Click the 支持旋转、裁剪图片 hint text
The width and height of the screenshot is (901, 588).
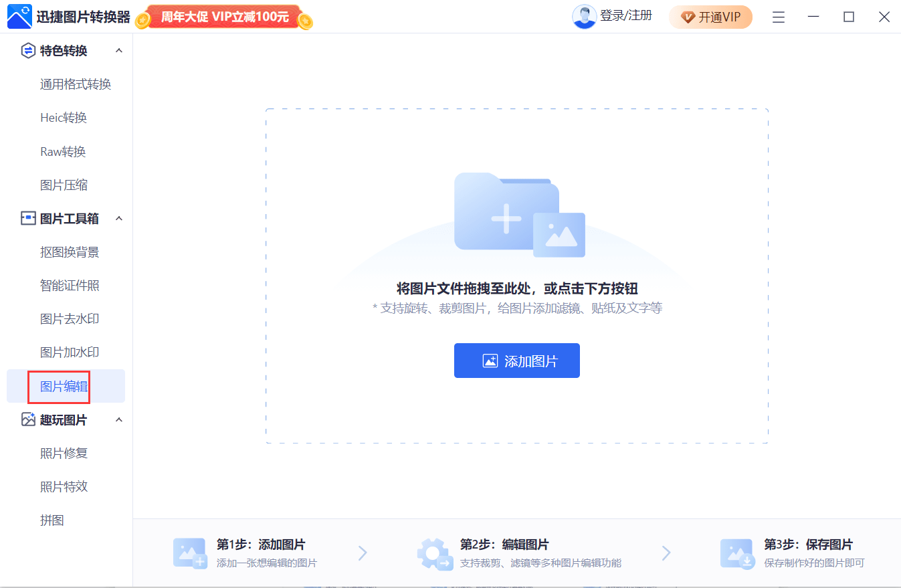(x=517, y=308)
